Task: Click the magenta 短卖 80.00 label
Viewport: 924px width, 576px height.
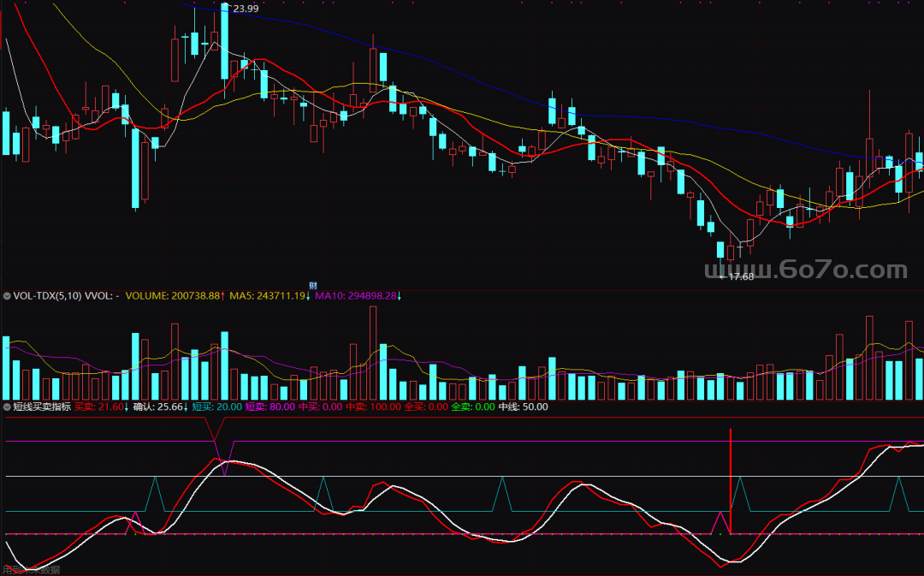Action: [269, 407]
